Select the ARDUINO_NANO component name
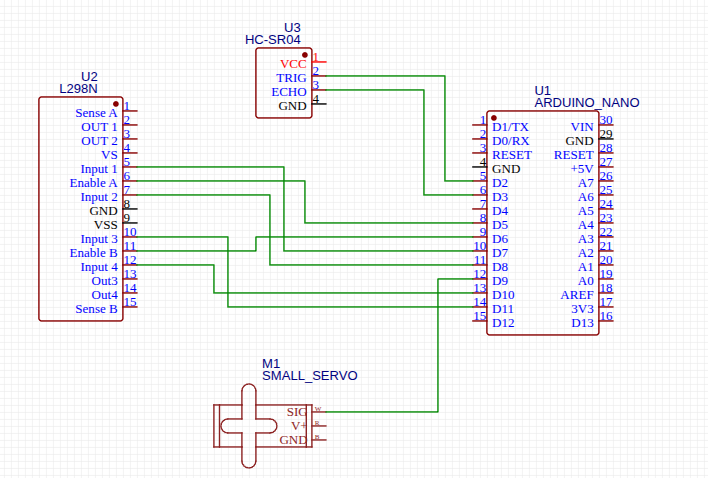Viewport: 708px width, 478px height. pos(587,103)
